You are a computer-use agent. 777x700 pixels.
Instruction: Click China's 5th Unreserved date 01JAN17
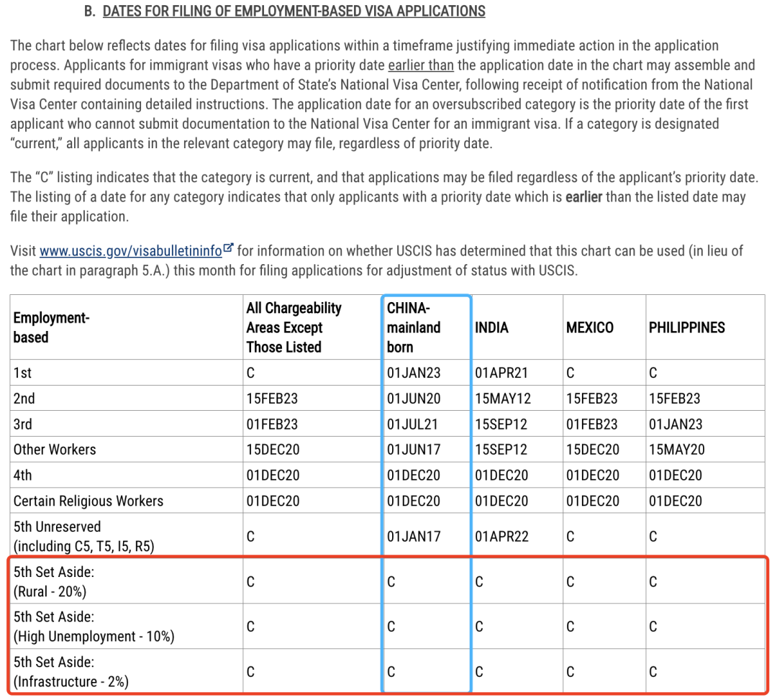pyautogui.click(x=414, y=537)
